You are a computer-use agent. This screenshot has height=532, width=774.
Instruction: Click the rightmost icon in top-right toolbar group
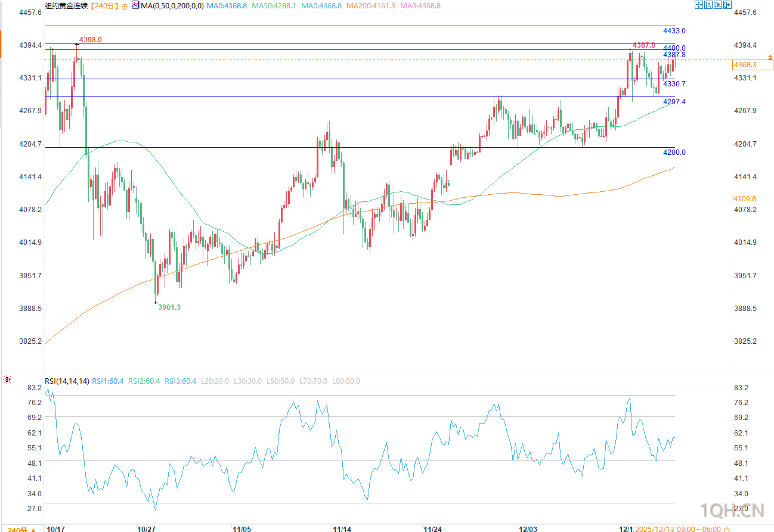tap(727, 5)
